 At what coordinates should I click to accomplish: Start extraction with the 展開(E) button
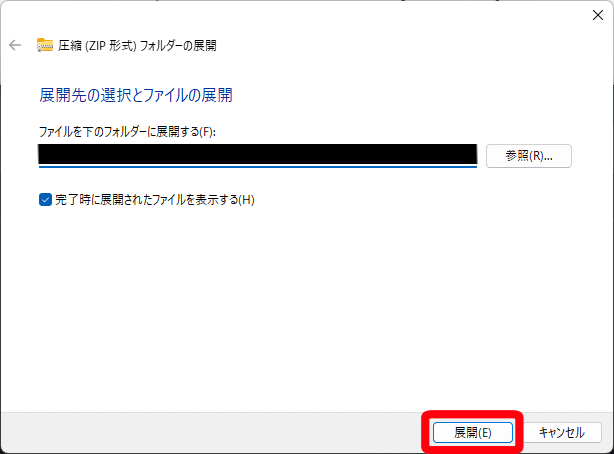(473, 432)
